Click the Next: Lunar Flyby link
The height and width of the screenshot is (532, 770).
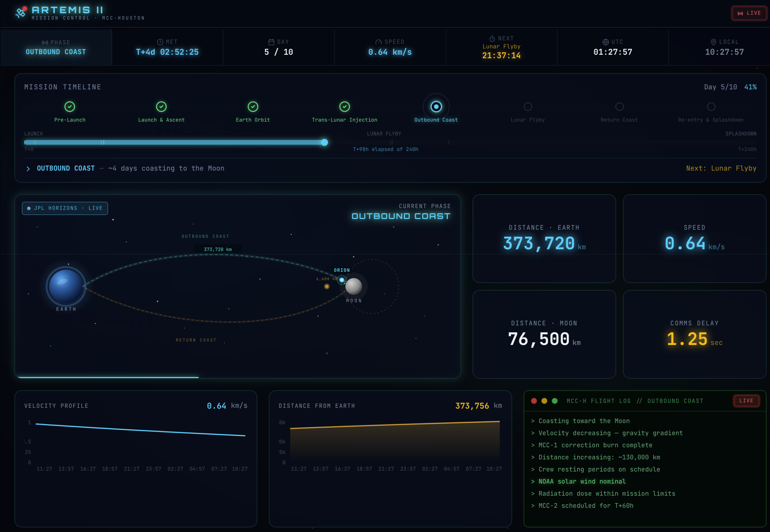tap(721, 168)
